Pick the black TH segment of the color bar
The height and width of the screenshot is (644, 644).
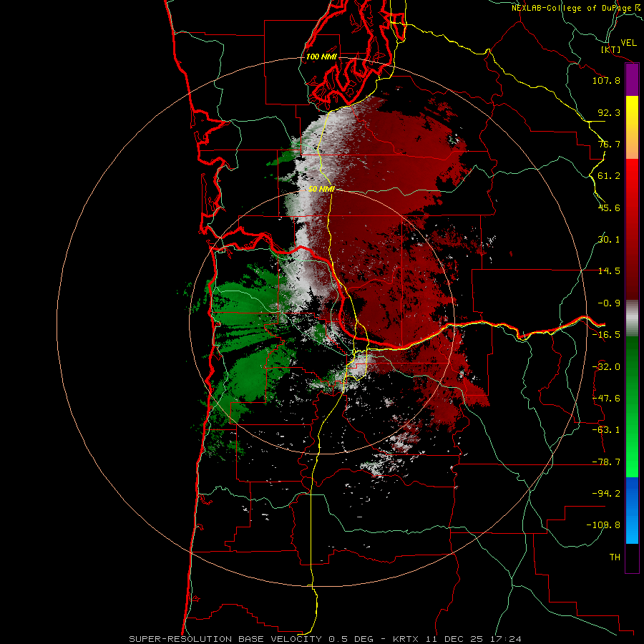632,558
